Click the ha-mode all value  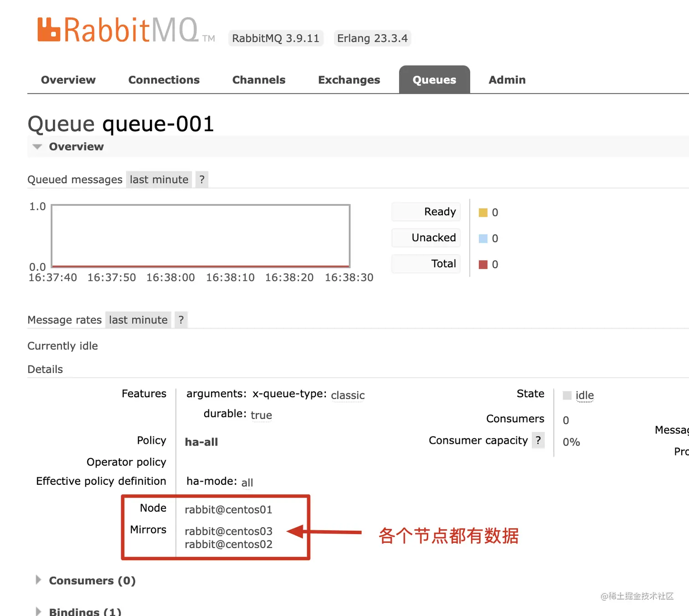(247, 483)
